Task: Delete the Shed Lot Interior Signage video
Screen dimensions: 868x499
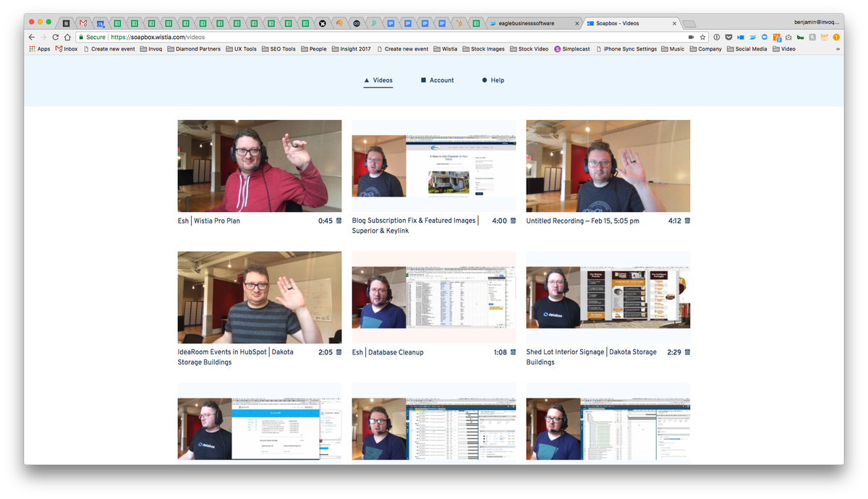Action: (687, 352)
